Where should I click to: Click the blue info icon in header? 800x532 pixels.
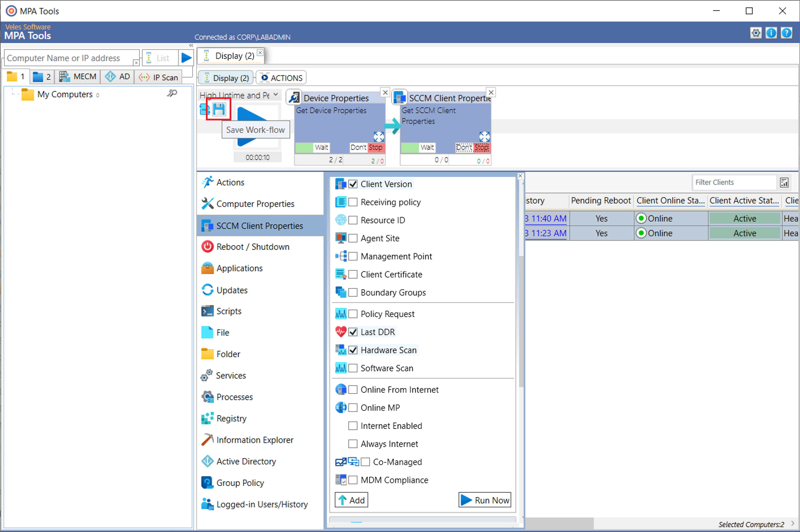coord(771,33)
